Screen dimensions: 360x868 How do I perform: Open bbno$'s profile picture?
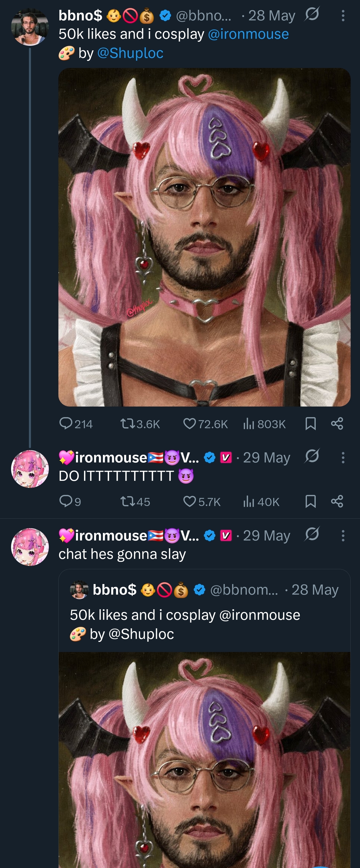pyautogui.click(x=30, y=27)
